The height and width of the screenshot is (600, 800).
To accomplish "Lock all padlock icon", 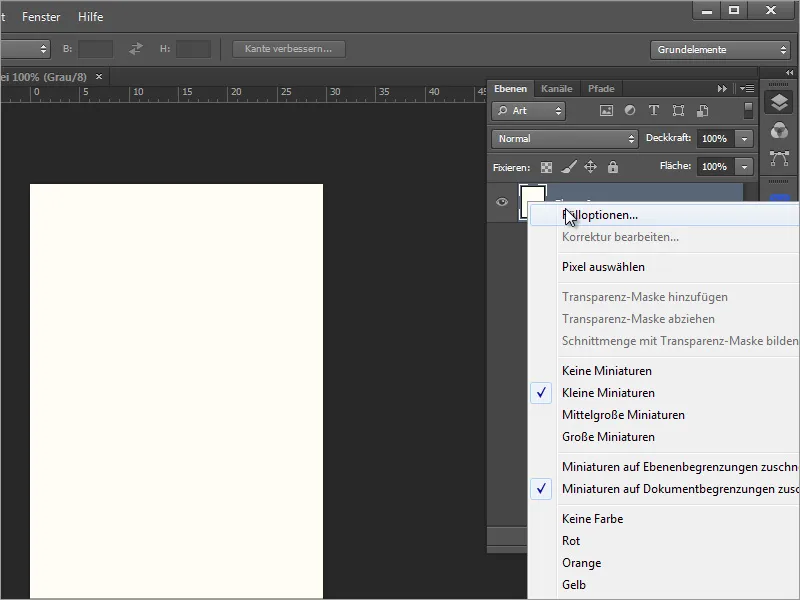I will coord(613,166).
